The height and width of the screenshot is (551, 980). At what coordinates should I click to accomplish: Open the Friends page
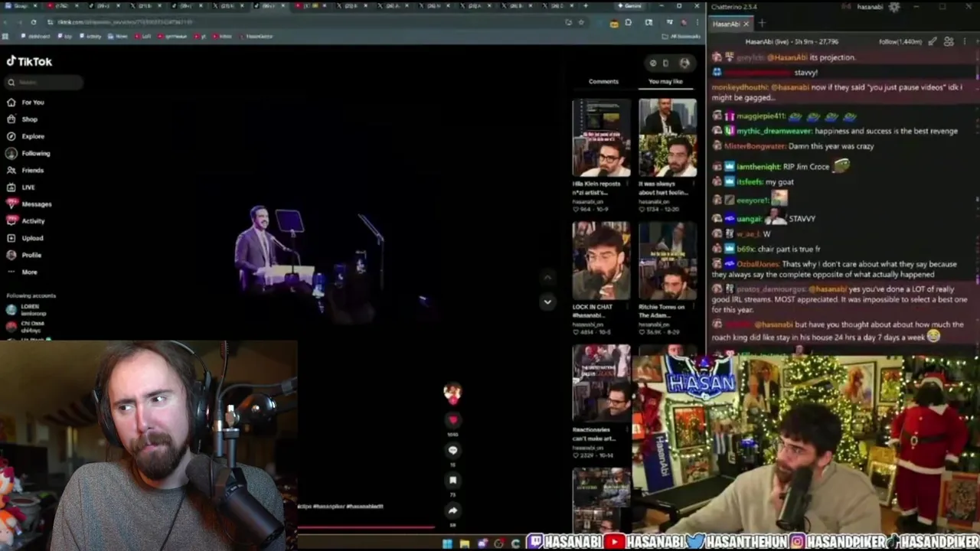pyautogui.click(x=26, y=170)
